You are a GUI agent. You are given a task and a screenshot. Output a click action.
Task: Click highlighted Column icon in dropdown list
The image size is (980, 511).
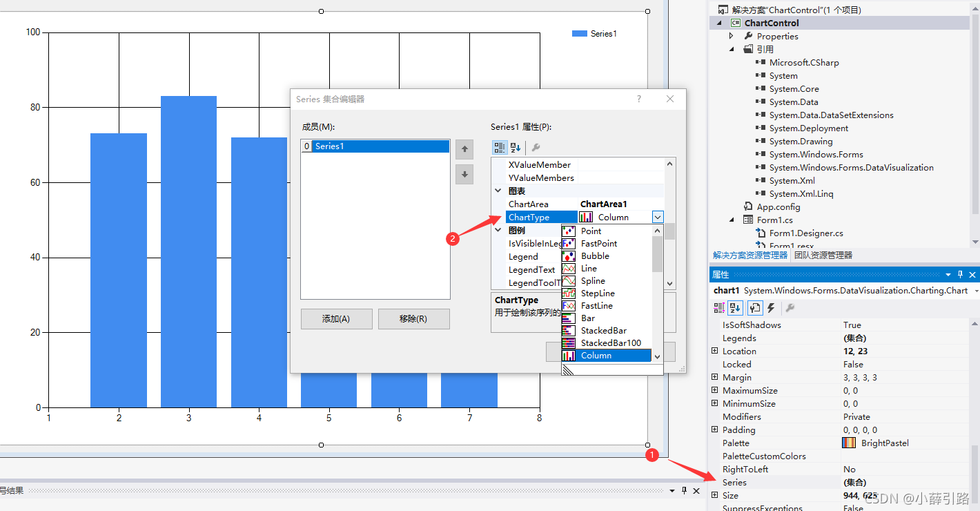[x=569, y=355]
